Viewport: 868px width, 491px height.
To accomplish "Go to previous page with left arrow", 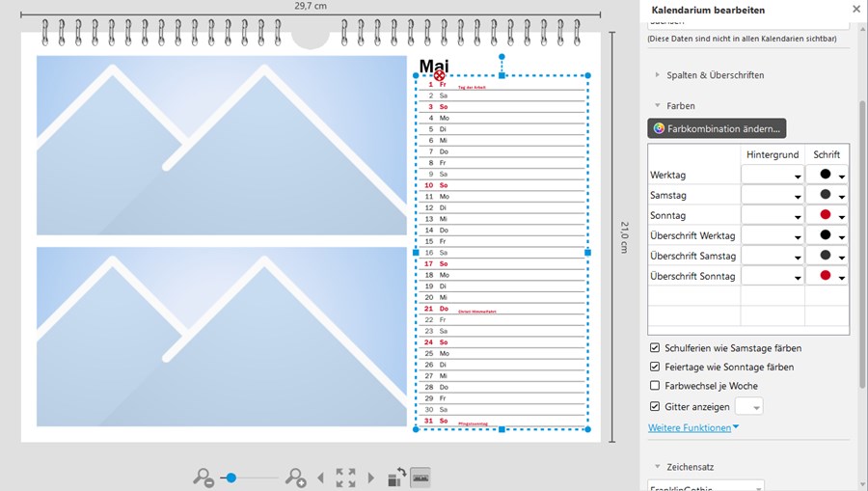I will [320, 477].
